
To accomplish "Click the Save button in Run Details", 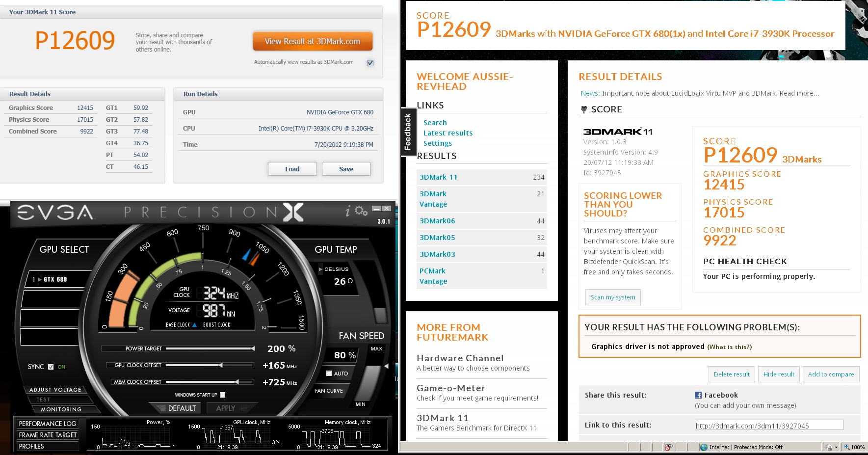I will (x=346, y=169).
